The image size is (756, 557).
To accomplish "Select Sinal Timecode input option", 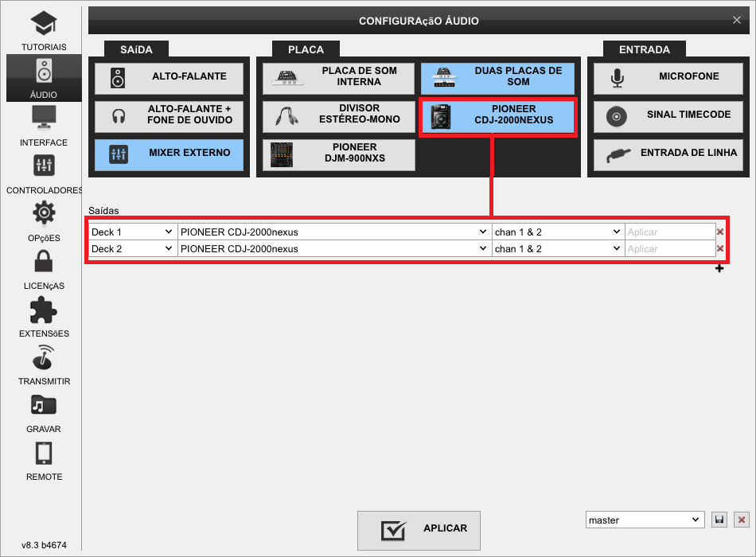I will click(668, 117).
